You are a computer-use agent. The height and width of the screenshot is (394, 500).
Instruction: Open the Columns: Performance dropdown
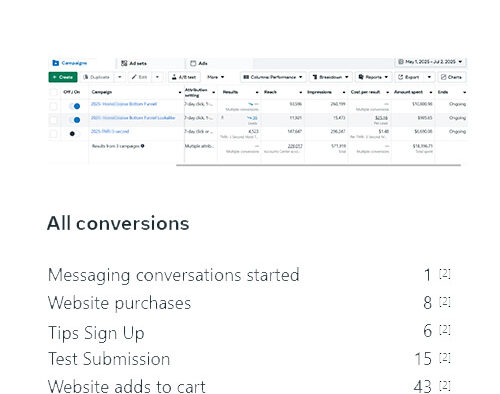[x=273, y=77]
